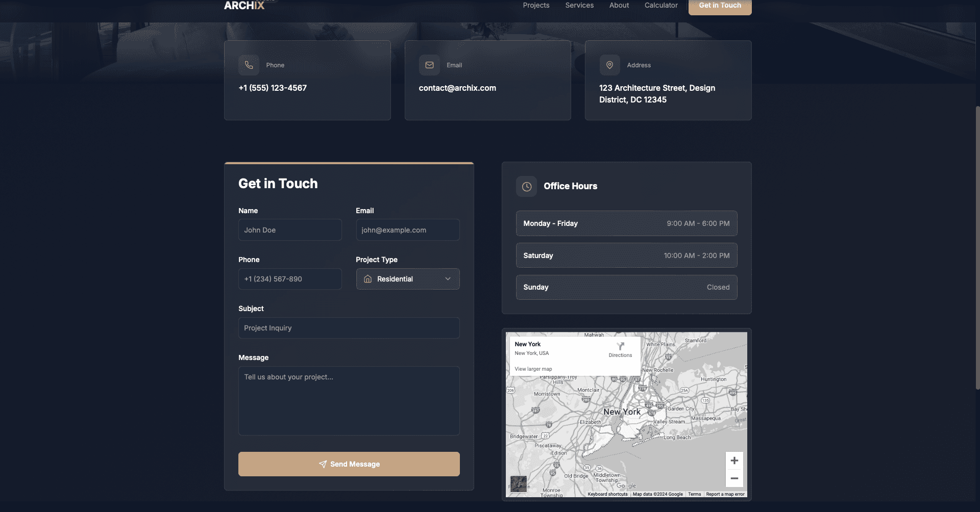Click the New York map label
The width and height of the screenshot is (980, 512).
622,412
